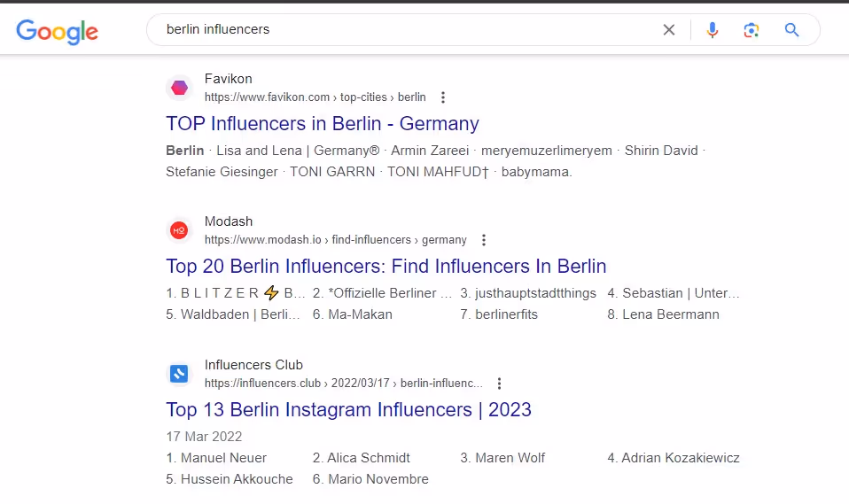Click the favikon.com URL breadcrumb
Viewport: 849px width, 504px height.
(x=315, y=97)
